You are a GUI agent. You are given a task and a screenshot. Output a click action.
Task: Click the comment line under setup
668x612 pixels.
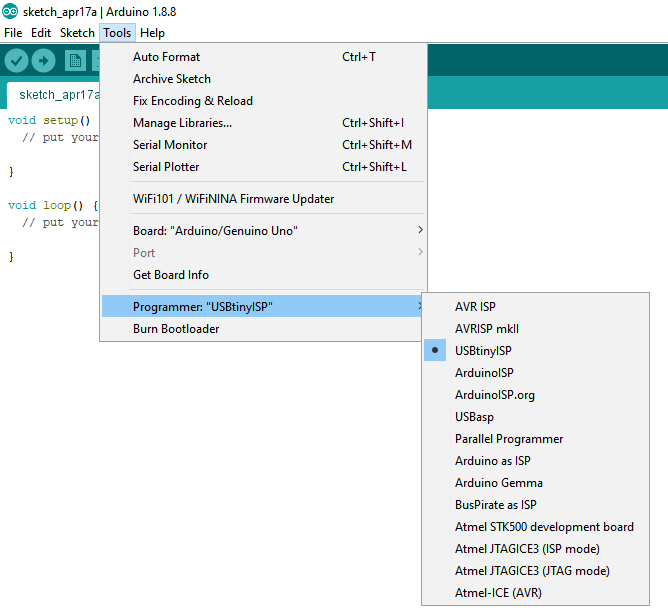click(60, 138)
